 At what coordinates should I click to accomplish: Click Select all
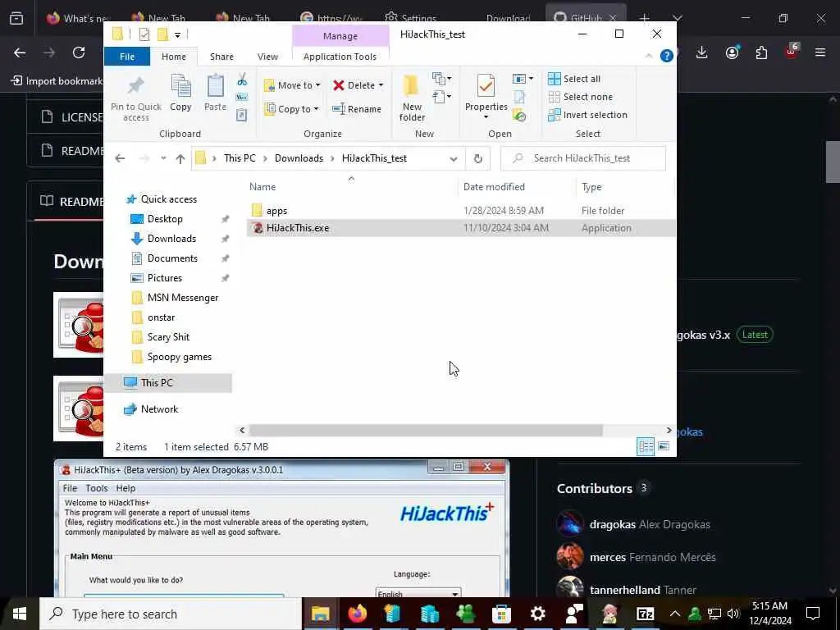click(573, 79)
